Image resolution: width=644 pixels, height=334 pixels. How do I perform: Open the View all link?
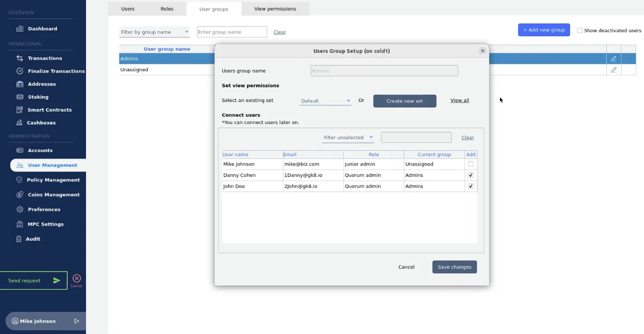(x=460, y=100)
